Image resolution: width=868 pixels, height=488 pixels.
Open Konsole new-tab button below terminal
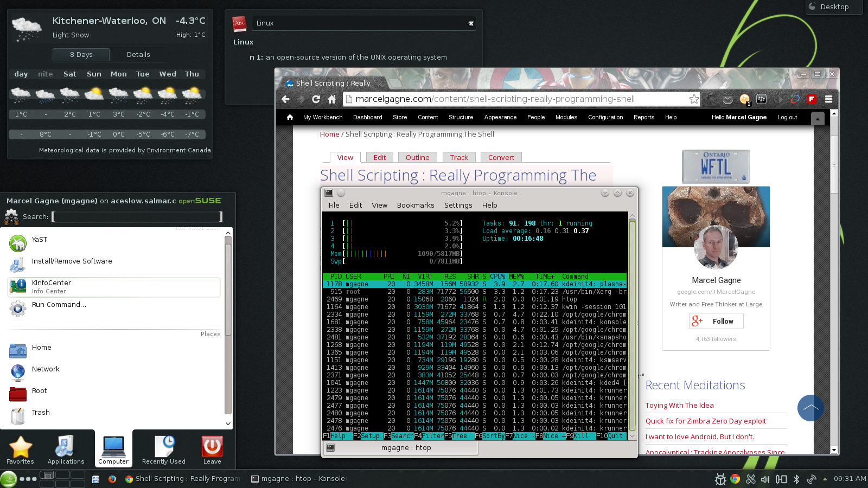click(330, 448)
